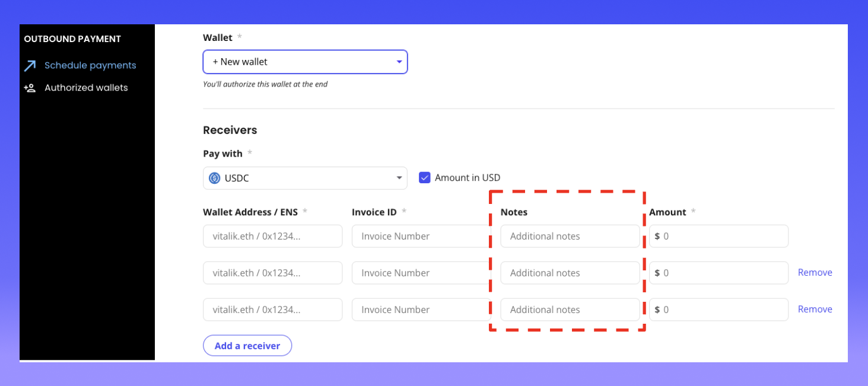Screen dimensions: 868x386
Task: Click Add a receiver button
Action: tap(247, 346)
